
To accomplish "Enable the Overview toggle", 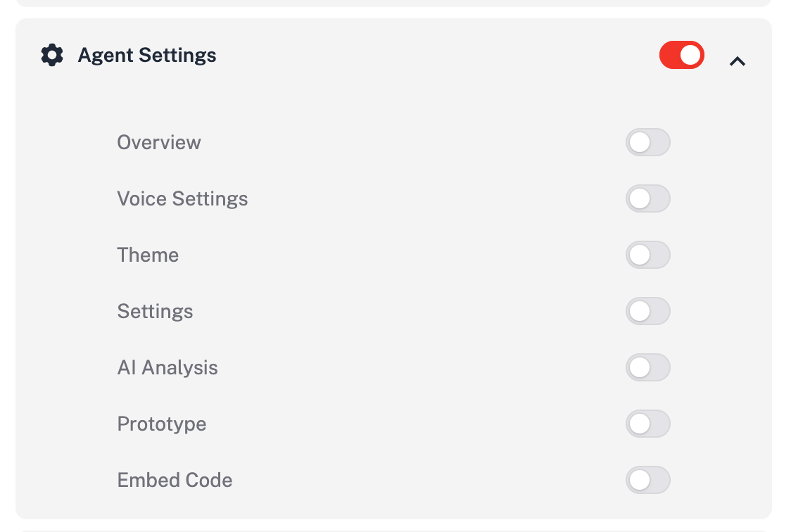I will pyautogui.click(x=647, y=142).
